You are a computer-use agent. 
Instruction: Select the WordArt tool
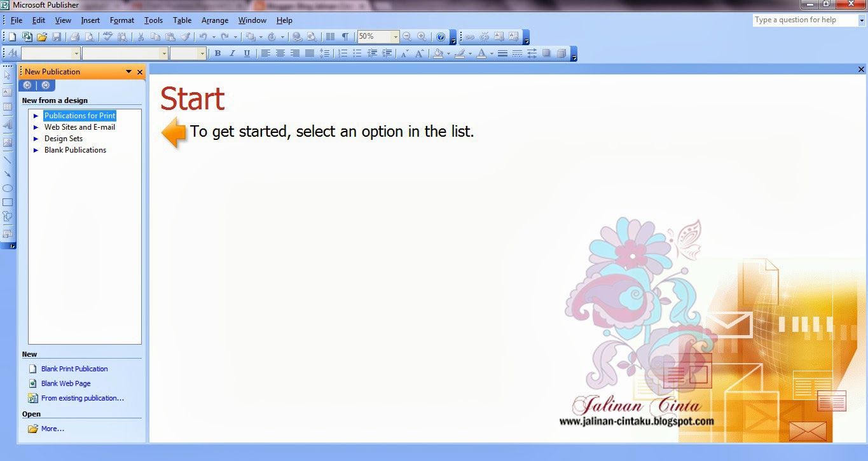tap(8, 125)
